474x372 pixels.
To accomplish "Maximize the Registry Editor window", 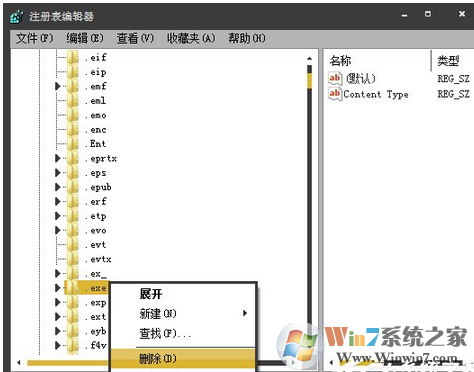I will pos(428,14).
